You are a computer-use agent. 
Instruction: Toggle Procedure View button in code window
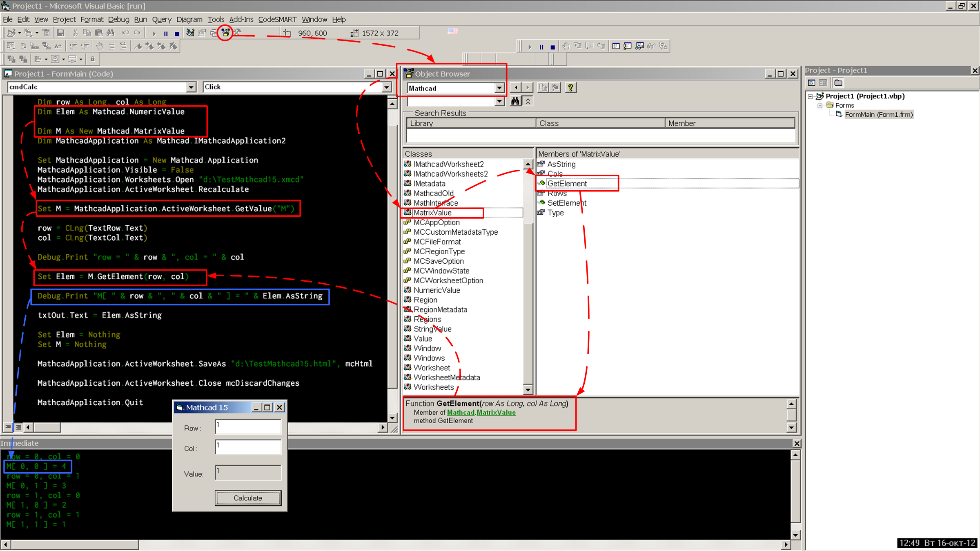pyautogui.click(x=8, y=427)
